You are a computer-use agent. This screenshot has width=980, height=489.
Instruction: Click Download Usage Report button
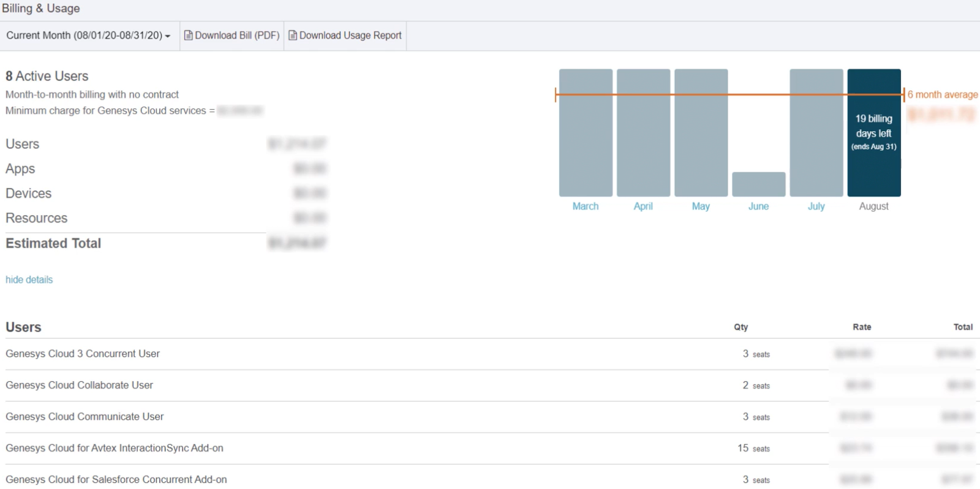tap(345, 36)
